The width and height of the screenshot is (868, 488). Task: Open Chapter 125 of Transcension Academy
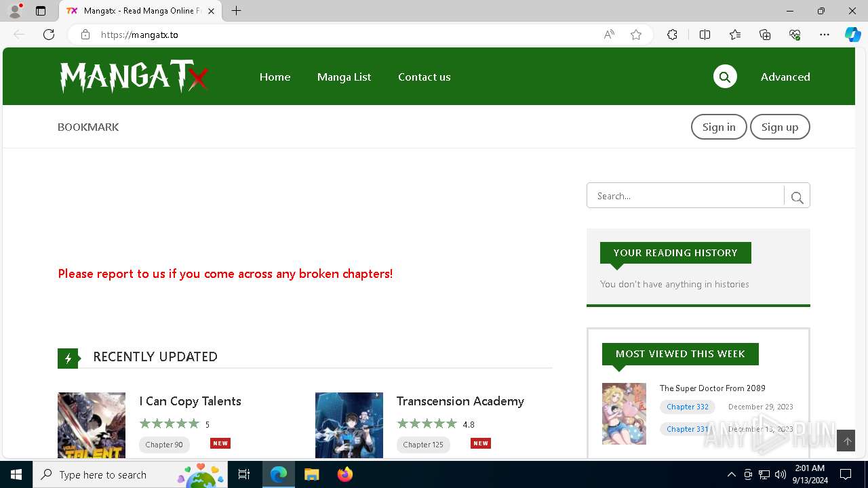coord(423,445)
